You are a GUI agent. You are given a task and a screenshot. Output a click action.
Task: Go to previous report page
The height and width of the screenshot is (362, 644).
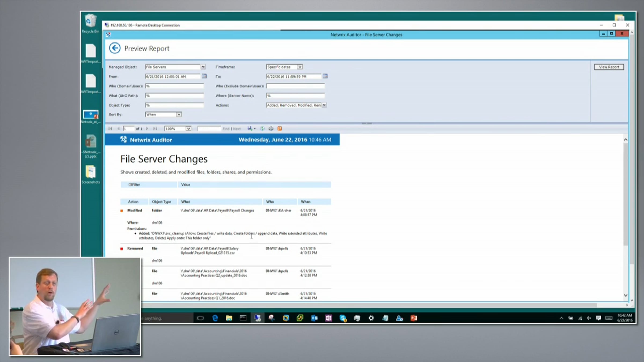pos(118,129)
